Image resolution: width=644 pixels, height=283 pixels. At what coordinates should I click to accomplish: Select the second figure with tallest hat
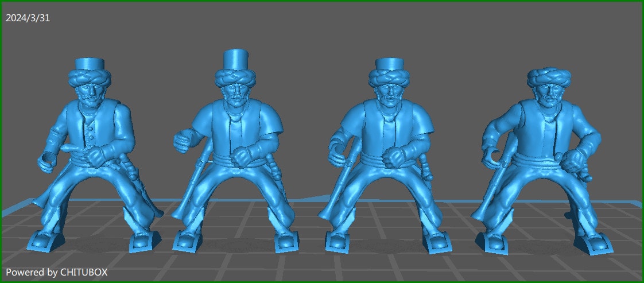click(235, 151)
